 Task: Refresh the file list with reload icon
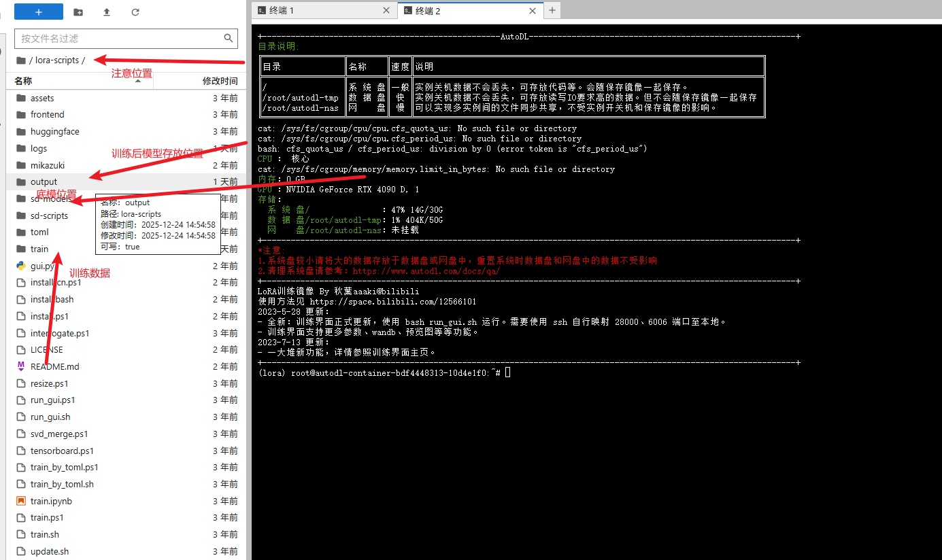[135, 12]
